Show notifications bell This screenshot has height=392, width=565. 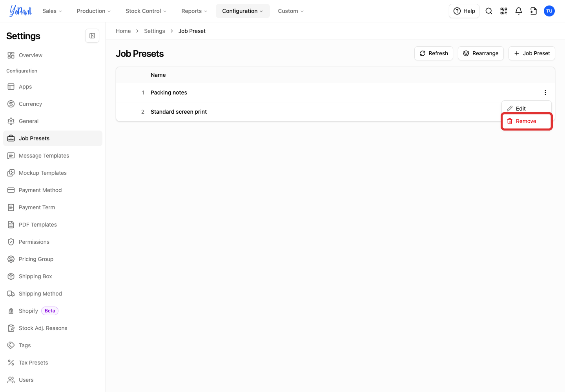(519, 11)
